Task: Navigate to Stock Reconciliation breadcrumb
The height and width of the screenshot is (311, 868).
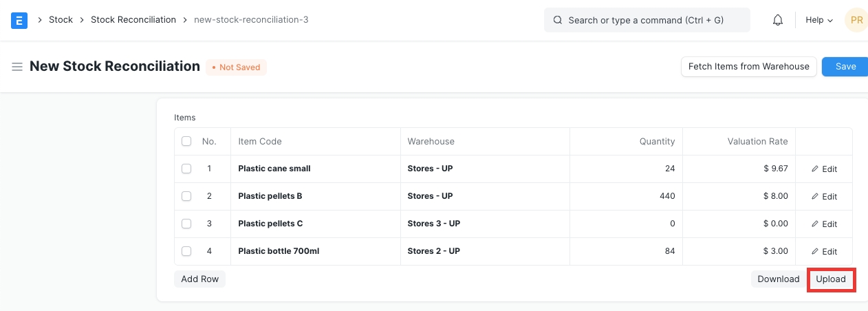Action: 133,20
